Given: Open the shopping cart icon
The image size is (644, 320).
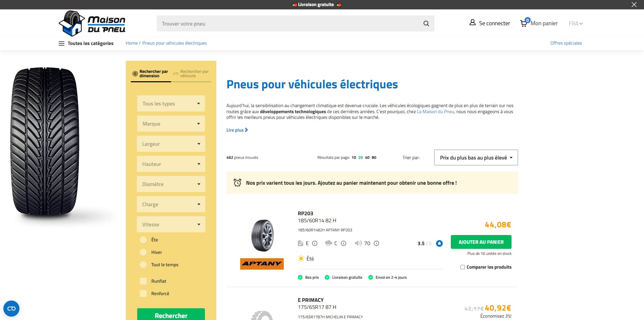Looking at the screenshot, I should [x=524, y=23].
